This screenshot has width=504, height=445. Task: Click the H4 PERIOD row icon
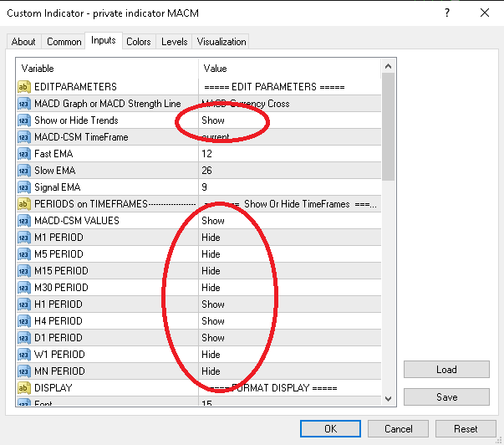point(24,321)
